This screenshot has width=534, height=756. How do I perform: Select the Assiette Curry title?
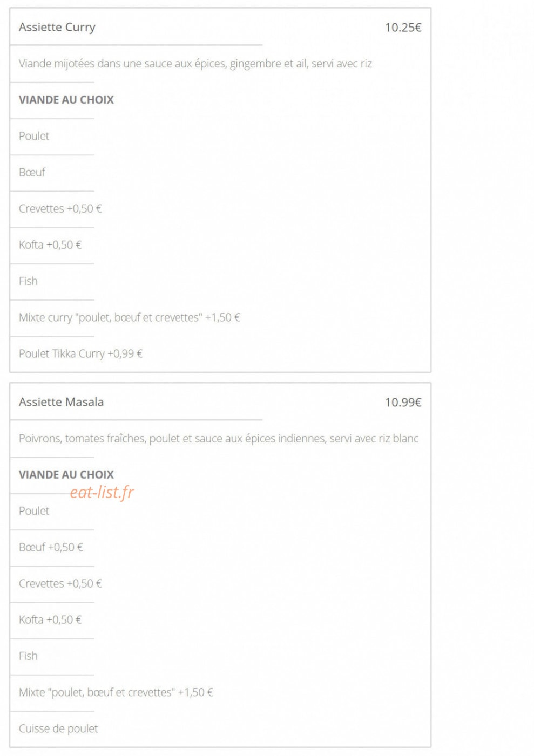coord(57,27)
